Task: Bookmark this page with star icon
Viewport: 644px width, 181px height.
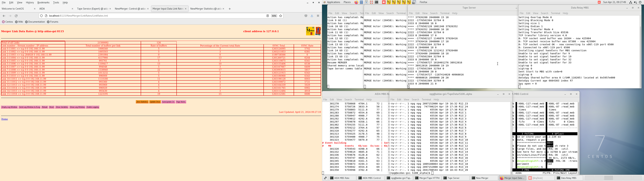Action: [x=281, y=16]
